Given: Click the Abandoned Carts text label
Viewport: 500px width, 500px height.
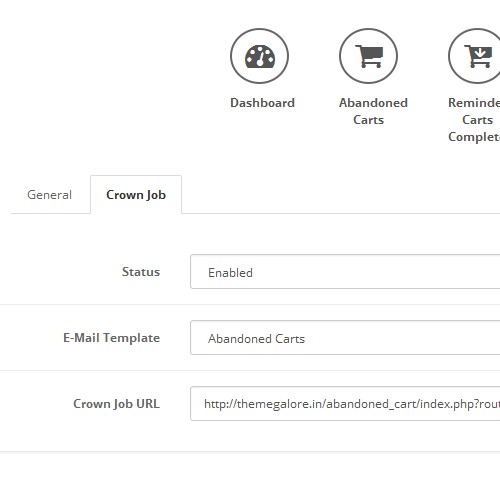Looking at the screenshot, I should click(x=373, y=111).
